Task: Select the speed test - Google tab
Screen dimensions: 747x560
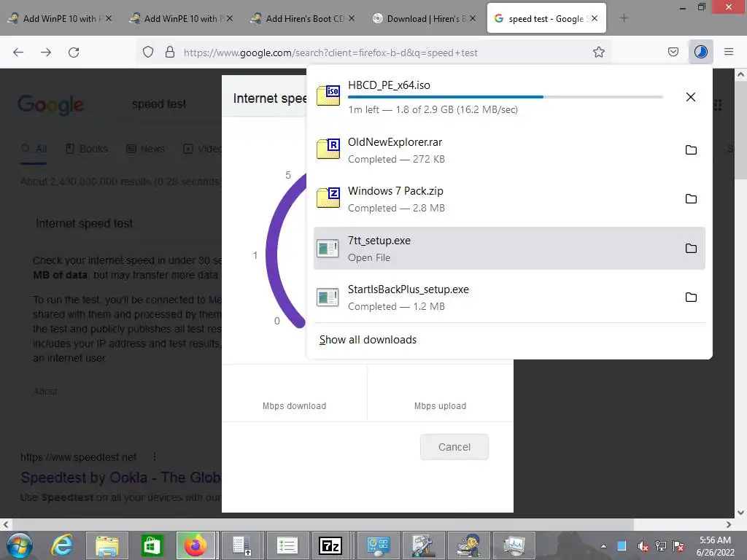Action: click(546, 18)
